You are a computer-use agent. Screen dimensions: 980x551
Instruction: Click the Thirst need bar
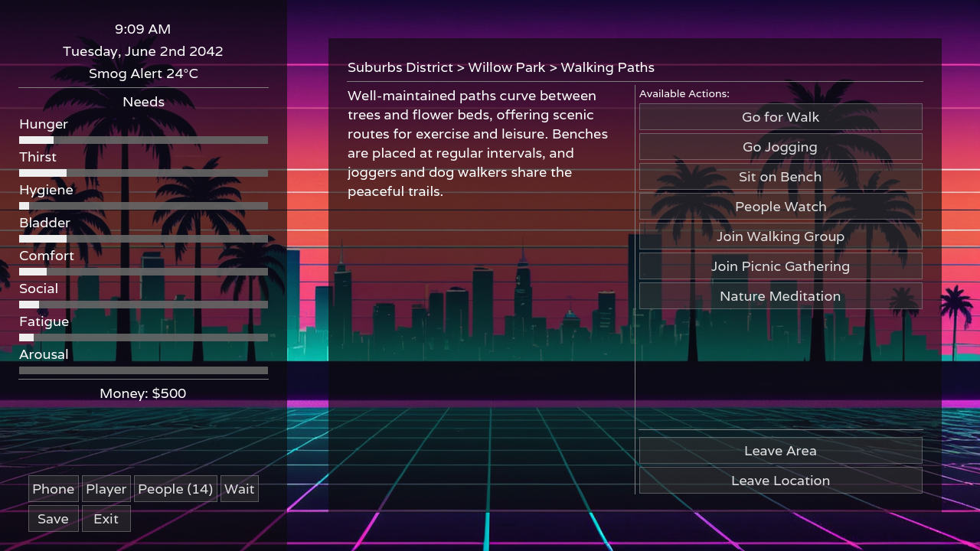click(x=143, y=173)
